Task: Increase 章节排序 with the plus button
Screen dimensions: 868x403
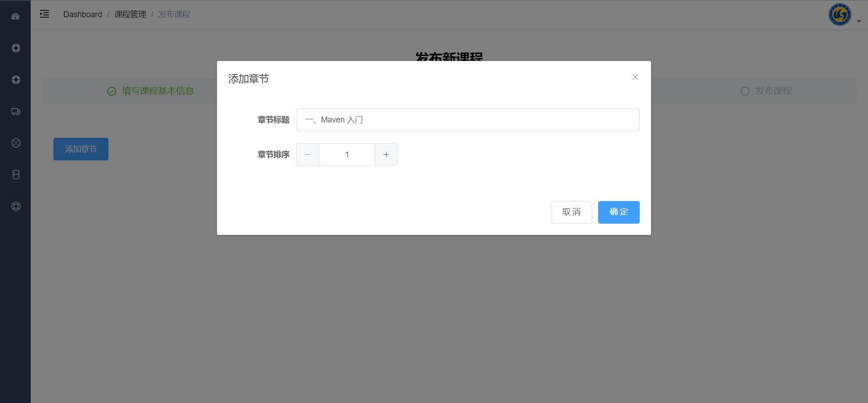Action: [x=386, y=155]
